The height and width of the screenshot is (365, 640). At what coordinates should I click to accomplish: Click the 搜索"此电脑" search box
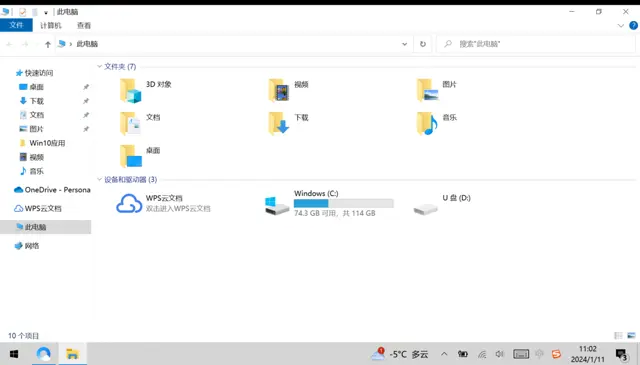click(x=536, y=44)
